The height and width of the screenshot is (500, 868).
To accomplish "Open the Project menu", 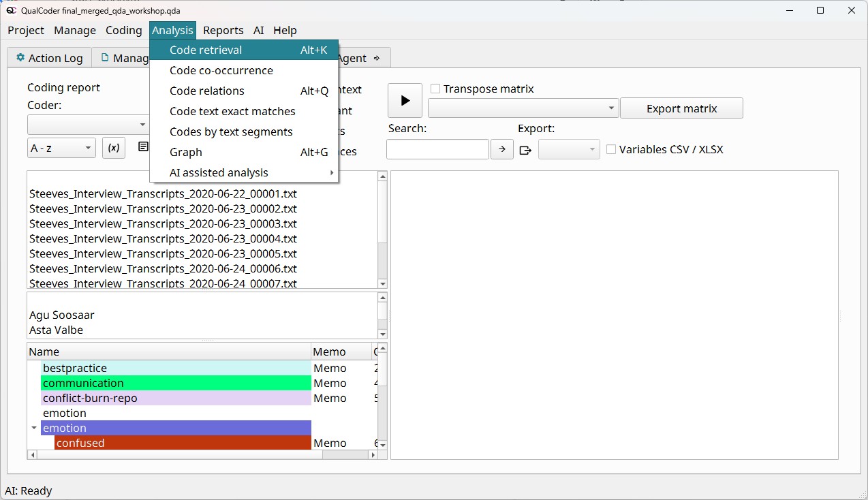I will (x=26, y=30).
